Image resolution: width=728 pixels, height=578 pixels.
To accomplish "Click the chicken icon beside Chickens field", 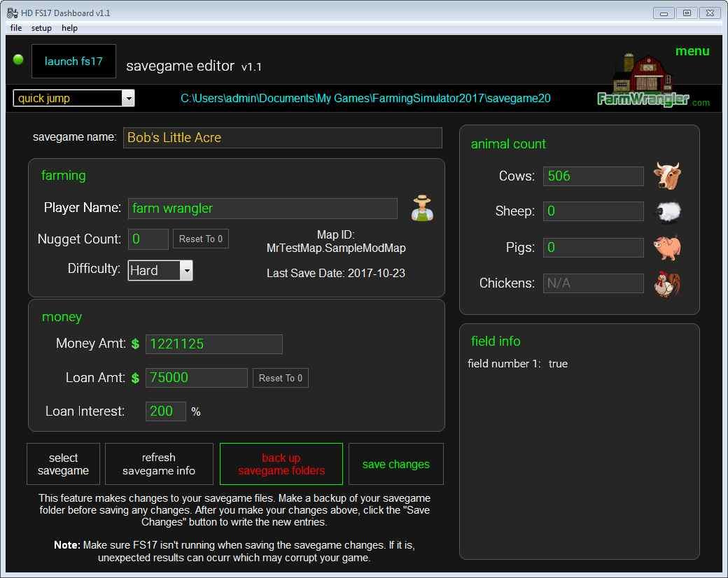I will pyautogui.click(x=667, y=283).
